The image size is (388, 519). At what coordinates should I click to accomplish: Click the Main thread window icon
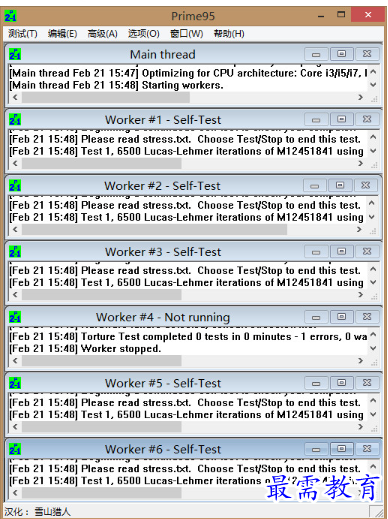tap(15, 54)
